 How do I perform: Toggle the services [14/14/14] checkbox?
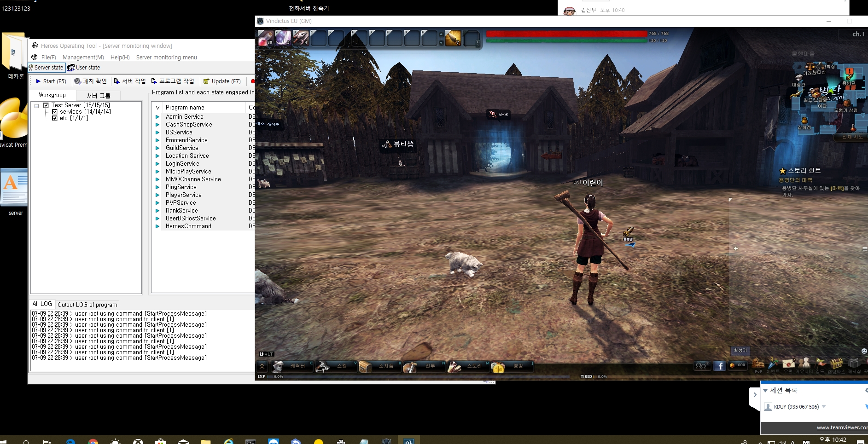[x=55, y=112]
